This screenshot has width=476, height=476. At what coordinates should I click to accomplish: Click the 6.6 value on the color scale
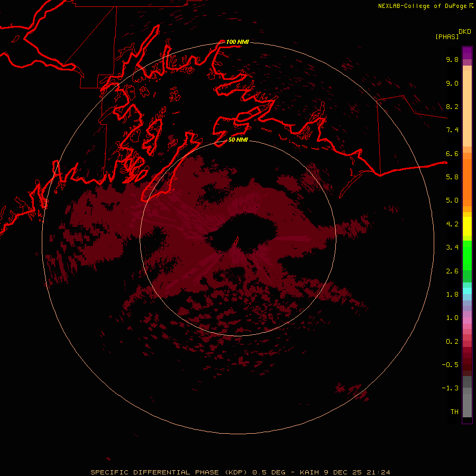click(452, 153)
